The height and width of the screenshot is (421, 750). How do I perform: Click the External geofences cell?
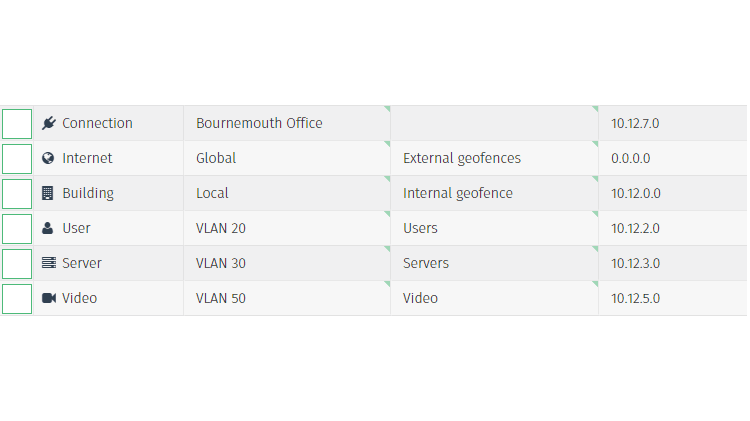461,158
